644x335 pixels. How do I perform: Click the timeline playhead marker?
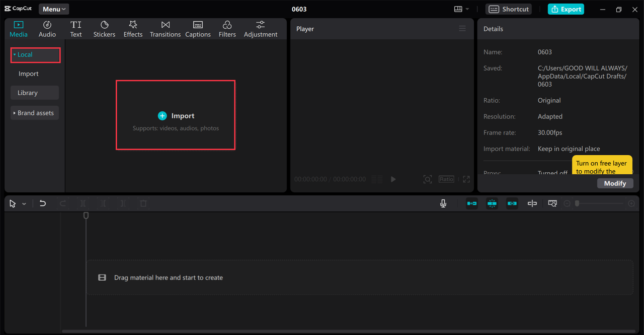(x=86, y=216)
